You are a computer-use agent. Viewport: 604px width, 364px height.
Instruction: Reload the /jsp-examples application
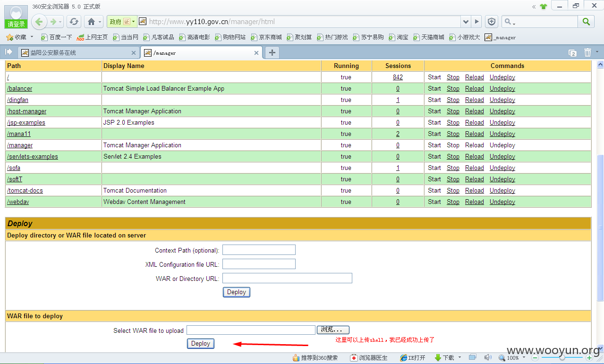point(474,123)
